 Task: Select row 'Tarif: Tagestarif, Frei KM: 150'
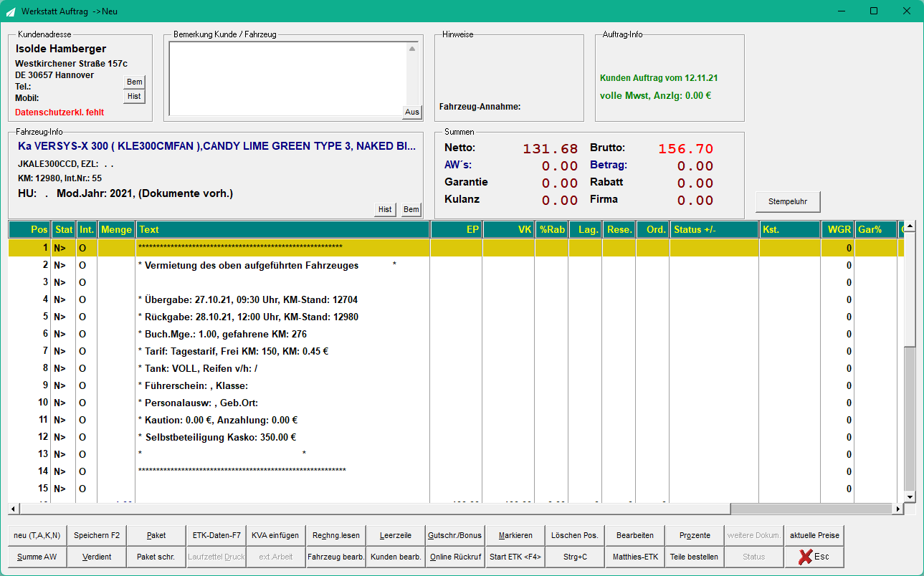pos(456,351)
